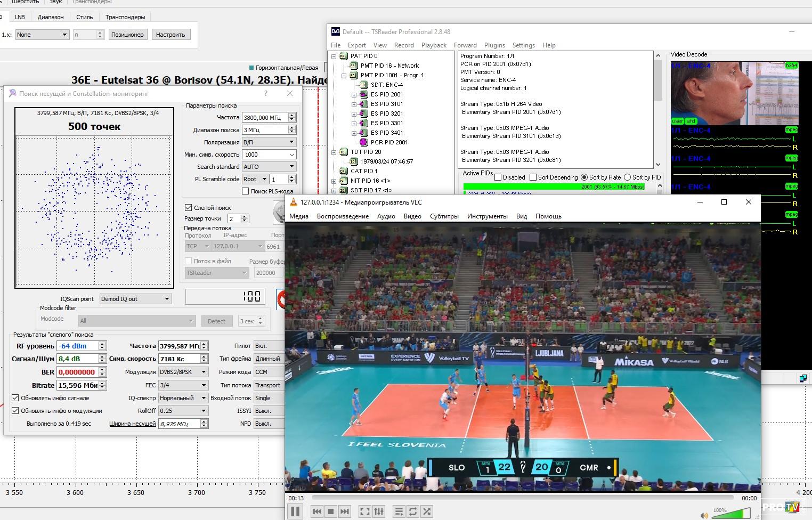812x520 pixels.
Task: Skip to next media in VLC
Action: coord(345,511)
